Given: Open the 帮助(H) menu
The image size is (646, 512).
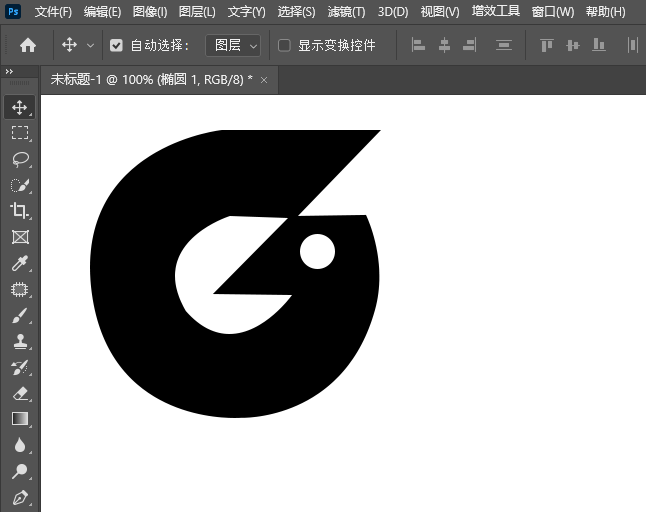Looking at the screenshot, I should coord(605,12).
